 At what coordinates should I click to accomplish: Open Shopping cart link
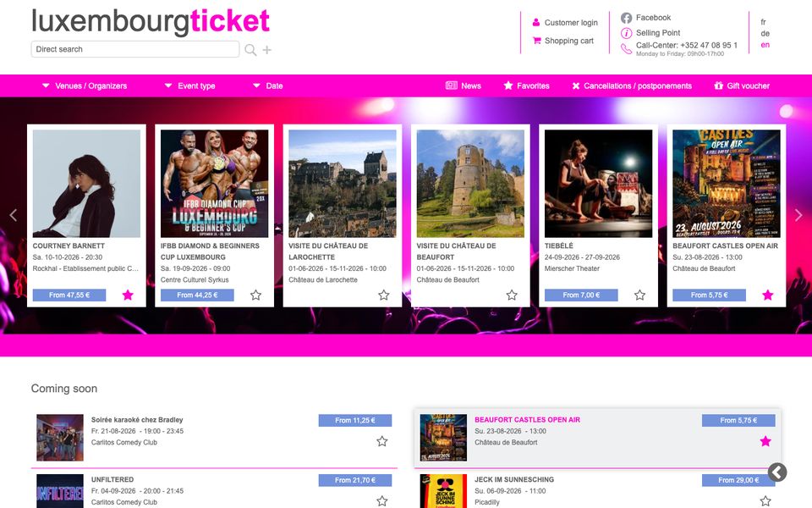(x=568, y=41)
